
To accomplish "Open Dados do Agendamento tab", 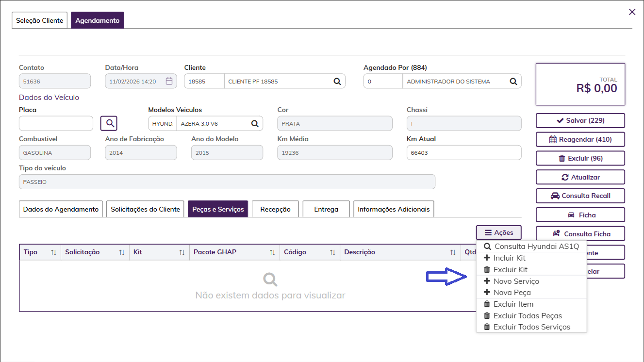I will click(61, 209).
